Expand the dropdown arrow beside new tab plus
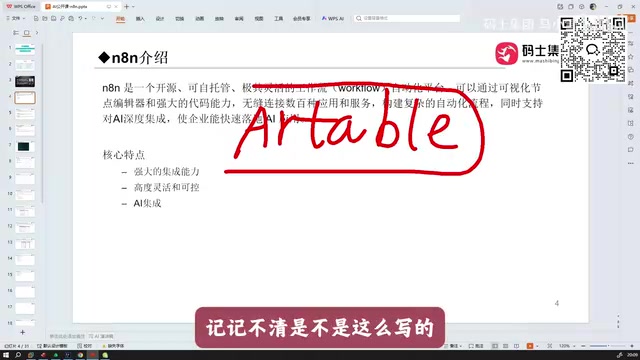Image resolution: width=640 pixels, height=360 pixels. [133, 7]
